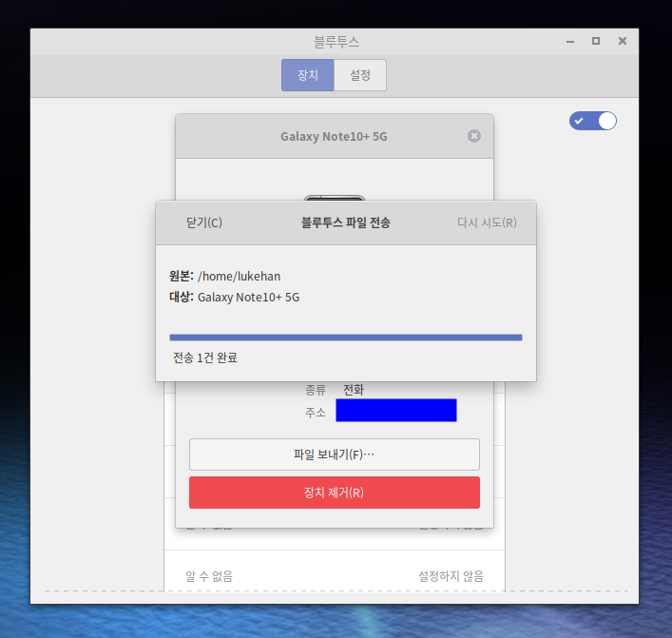Click the file transfer progress bar

(x=346, y=338)
